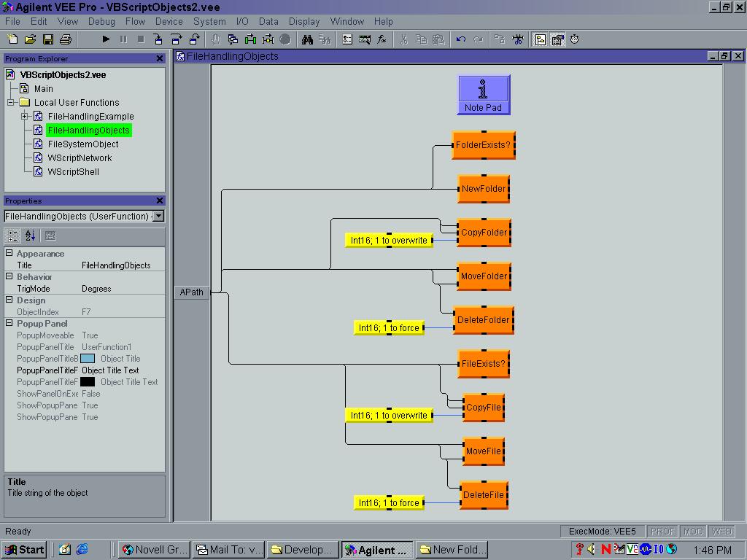The width and height of the screenshot is (747, 560).
Task: Click the light blue PopupPanelTitle color swatch
Action: [88, 359]
